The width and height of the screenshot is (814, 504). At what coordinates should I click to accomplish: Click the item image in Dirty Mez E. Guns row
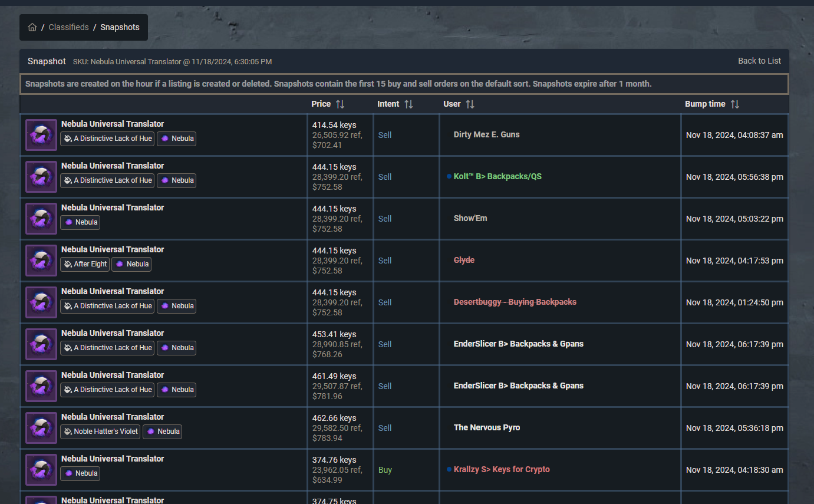[x=41, y=135]
